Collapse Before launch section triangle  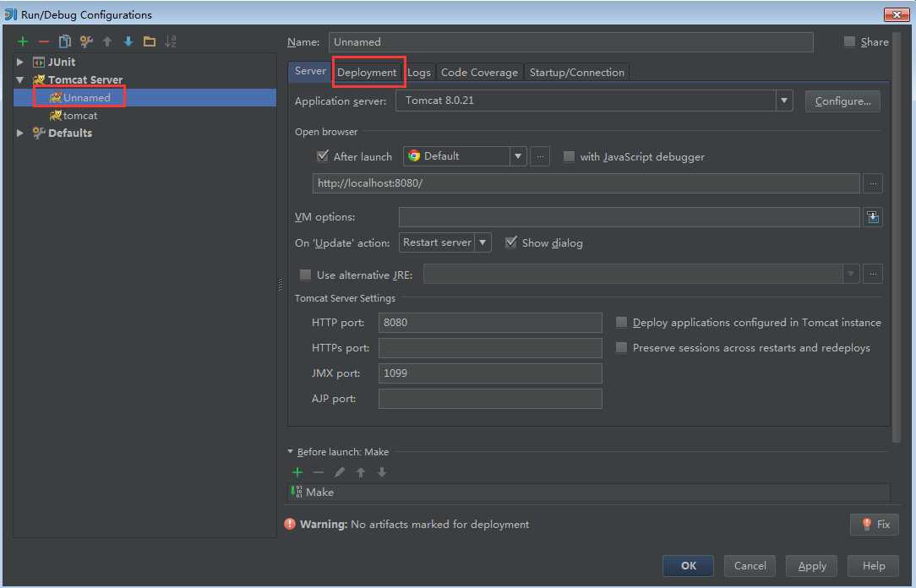coord(291,451)
